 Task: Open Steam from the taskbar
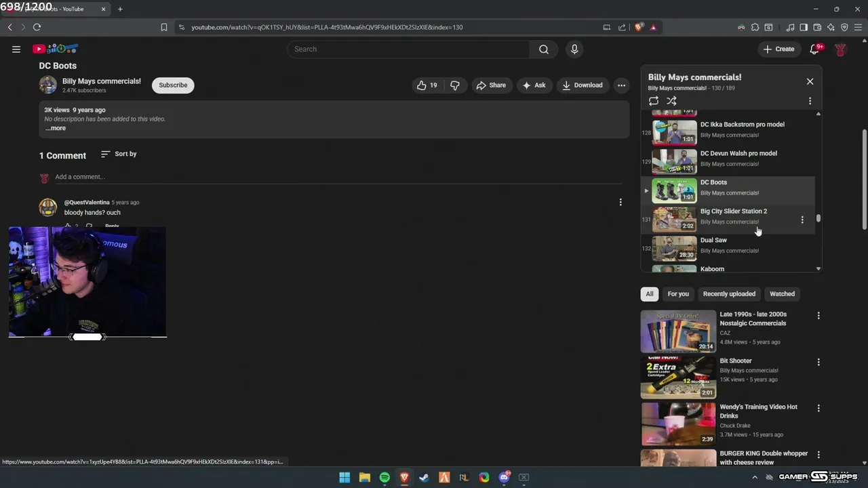tap(424, 477)
